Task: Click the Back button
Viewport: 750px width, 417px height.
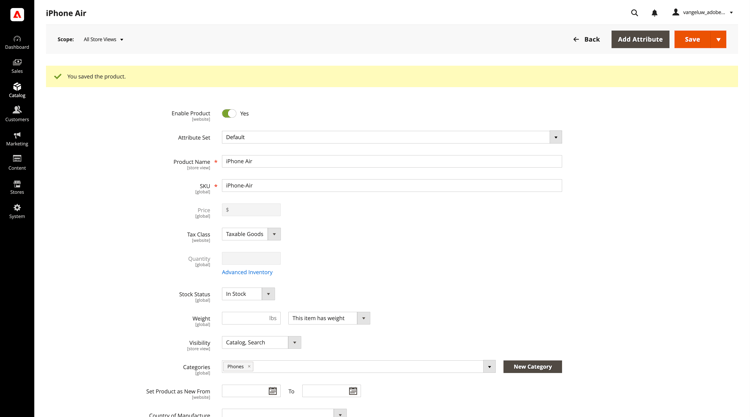Action: click(x=586, y=39)
